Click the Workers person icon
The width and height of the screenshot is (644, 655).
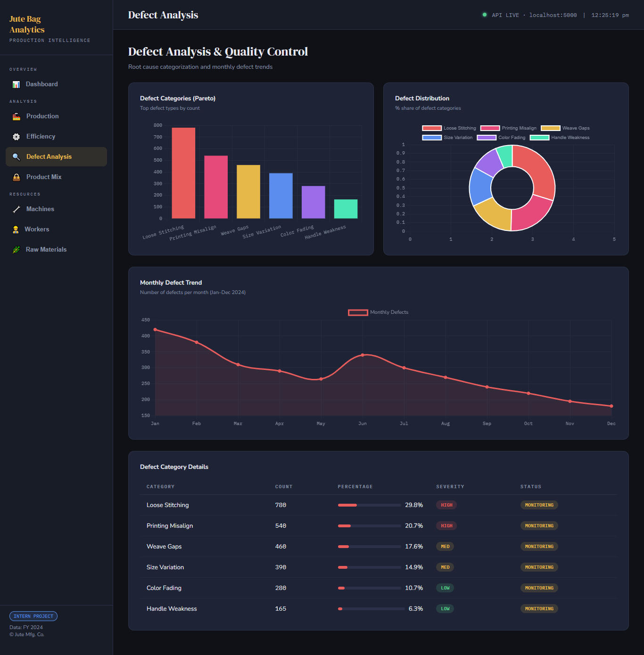click(x=16, y=229)
